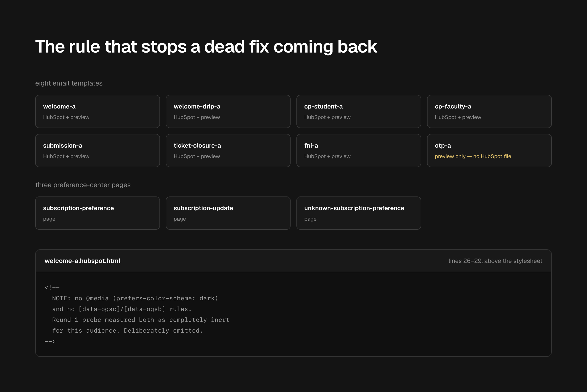
Task: Click the 'Round-1 probe measured both' code line
Action: tap(141, 320)
